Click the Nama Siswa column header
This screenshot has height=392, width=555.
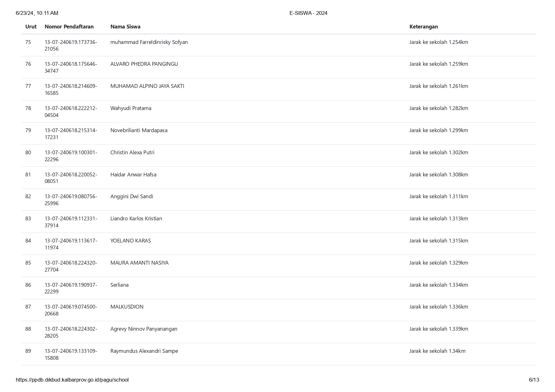tap(125, 27)
